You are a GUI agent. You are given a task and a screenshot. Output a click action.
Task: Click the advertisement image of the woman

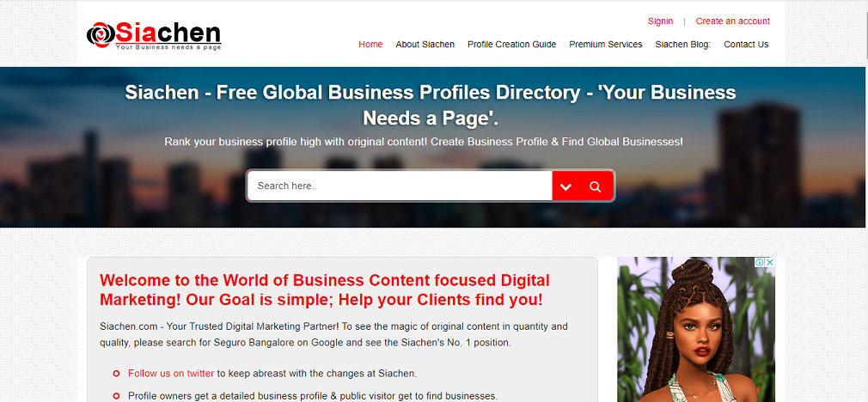696,330
